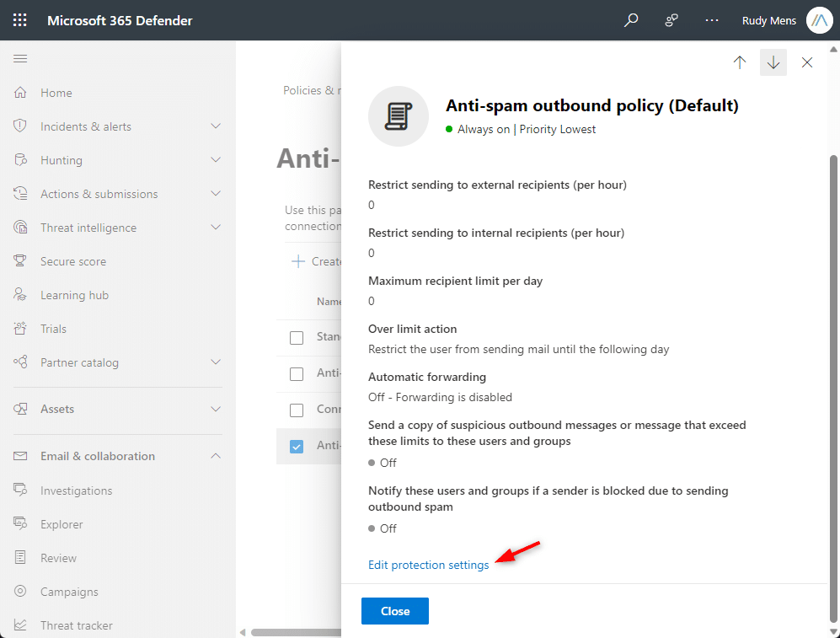Open Threat tracker in navigation

pos(77,625)
